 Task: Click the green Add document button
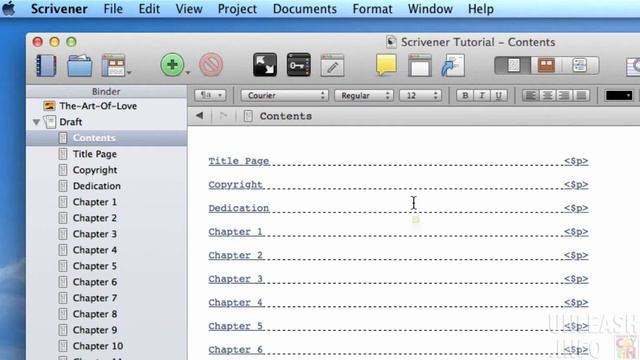(x=172, y=65)
